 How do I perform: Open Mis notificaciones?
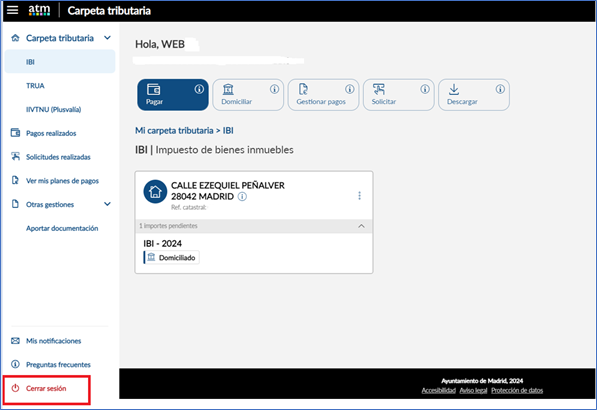point(53,341)
